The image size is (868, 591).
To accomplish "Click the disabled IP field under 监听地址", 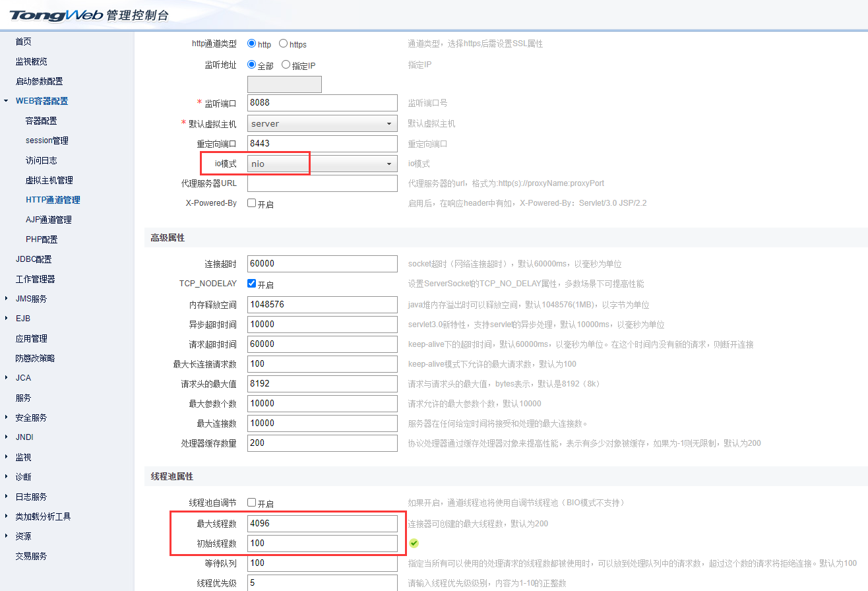I will (284, 84).
